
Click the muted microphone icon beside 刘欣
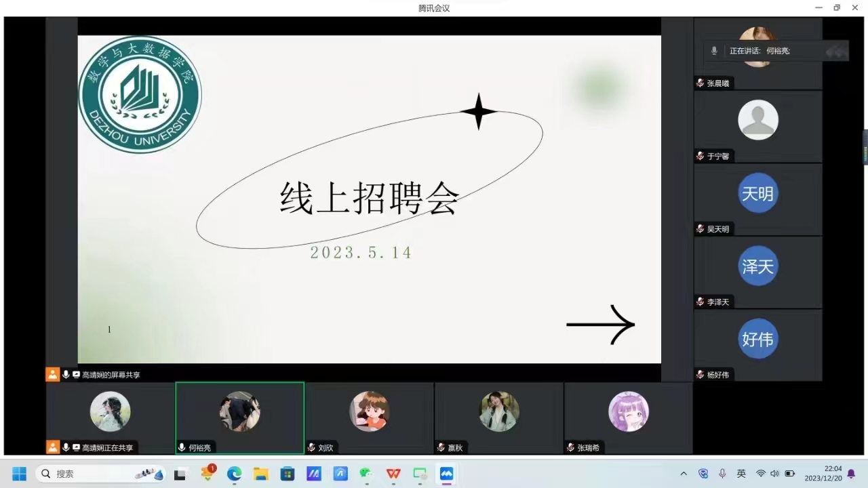tap(311, 448)
